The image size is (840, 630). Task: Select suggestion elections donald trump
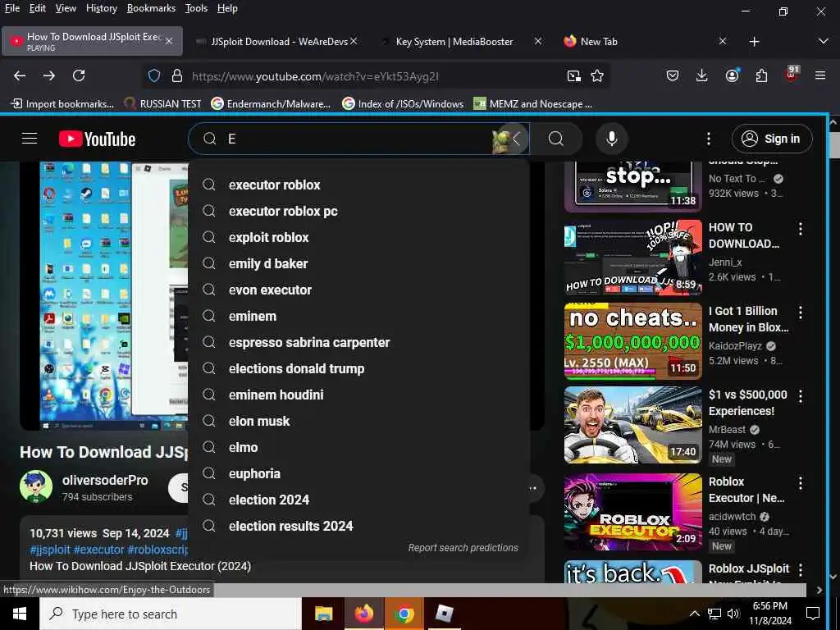point(359,368)
